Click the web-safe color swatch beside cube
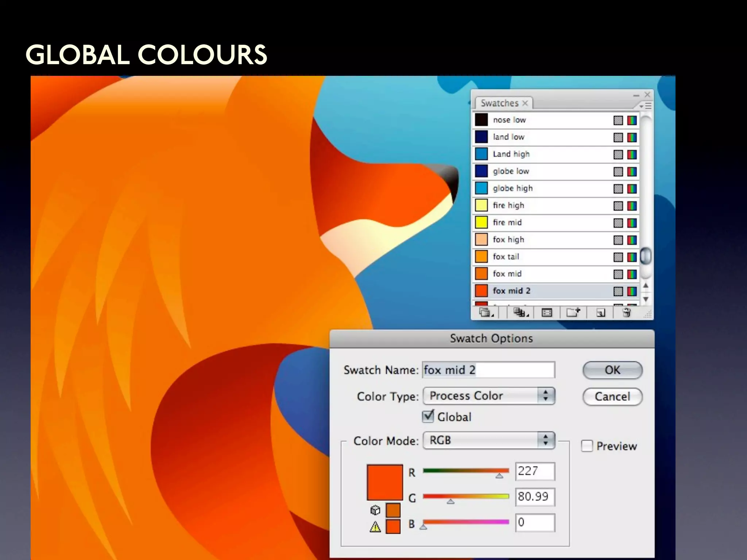The image size is (747, 560). (393, 510)
